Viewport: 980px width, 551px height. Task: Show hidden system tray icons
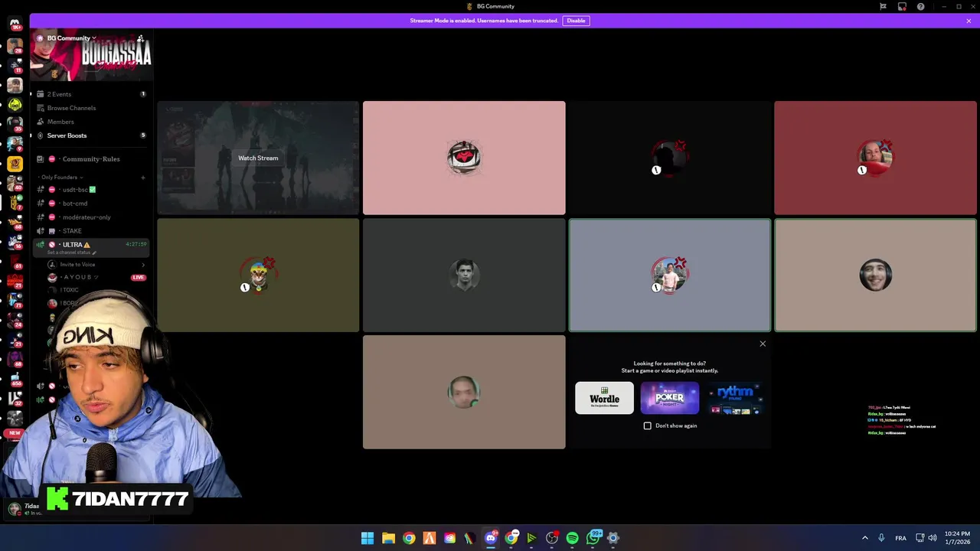tap(865, 538)
